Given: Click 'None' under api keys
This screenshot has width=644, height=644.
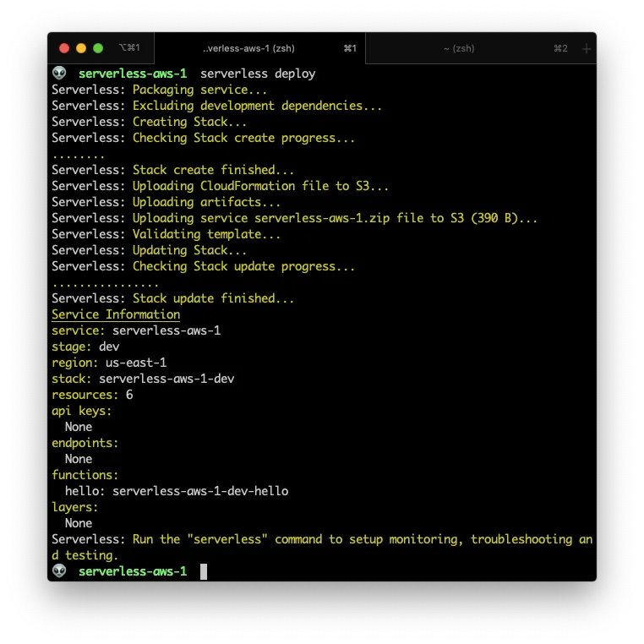Looking at the screenshot, I should (x=79, y=427).
